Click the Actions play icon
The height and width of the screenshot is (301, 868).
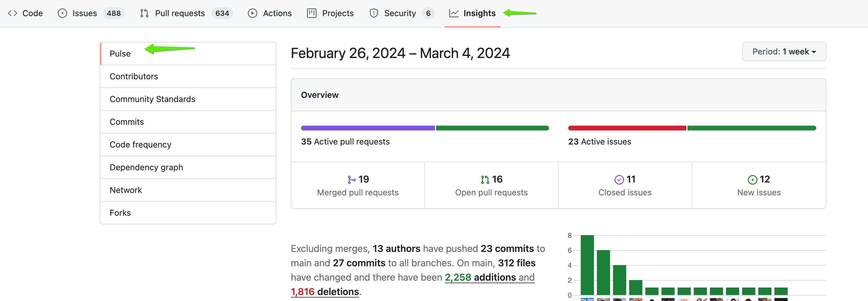pyautogui.click(x=252, y=13)
